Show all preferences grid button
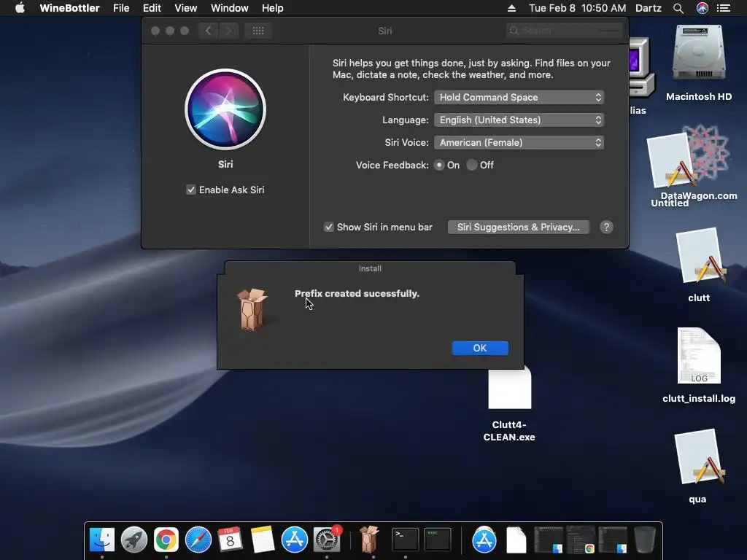 (258, 31)
